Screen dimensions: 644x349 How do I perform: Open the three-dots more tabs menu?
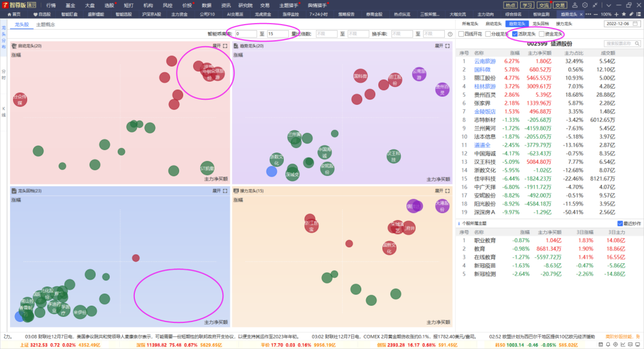(x=588, y=14)
